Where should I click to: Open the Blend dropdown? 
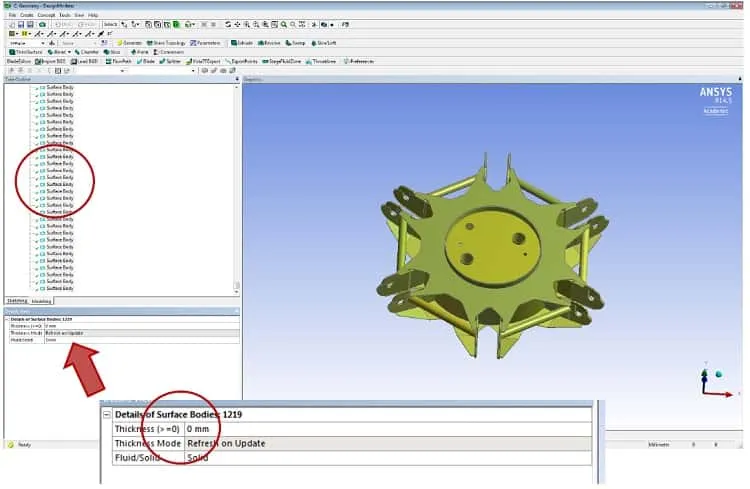59,52
